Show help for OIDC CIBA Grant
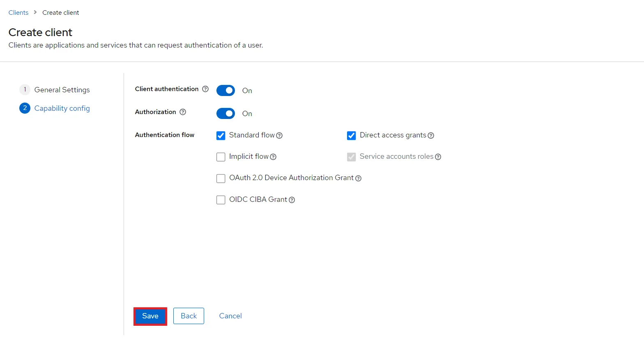Screen dimensions: 644x343 coord(292,200)
